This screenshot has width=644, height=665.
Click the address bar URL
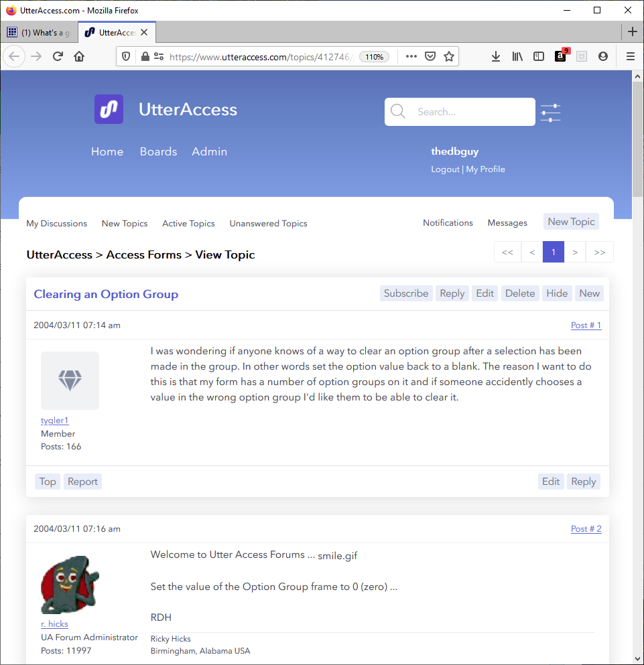pyautogui.click(x=261, y=57)
